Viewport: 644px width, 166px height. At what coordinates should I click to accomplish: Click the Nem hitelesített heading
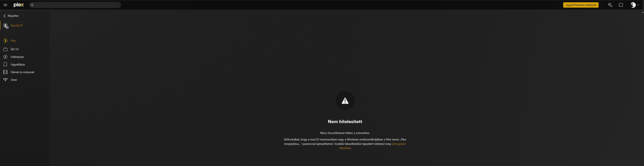pos(345,122)
